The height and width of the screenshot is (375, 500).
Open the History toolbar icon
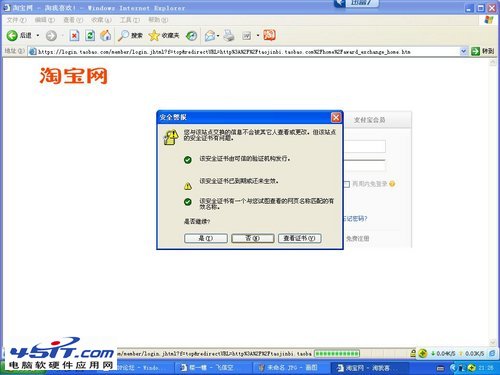click(191, 35)
